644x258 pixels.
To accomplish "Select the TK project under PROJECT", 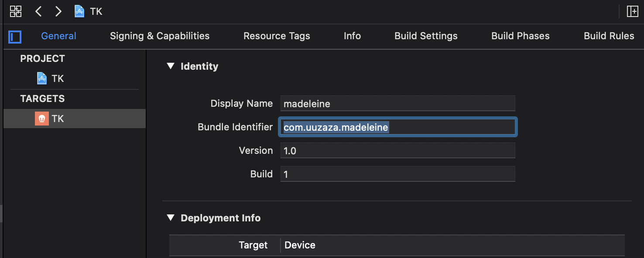I will (75, 78).
